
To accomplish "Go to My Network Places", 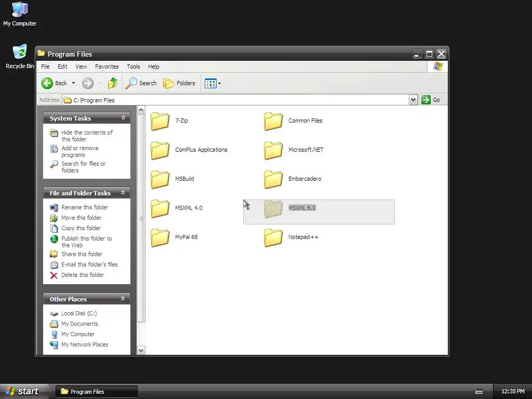I will pyautogui.click(x=85, y=344).
